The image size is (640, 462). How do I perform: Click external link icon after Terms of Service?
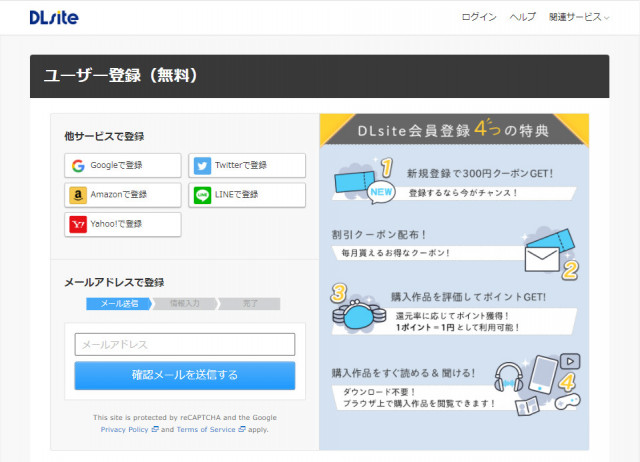(242, 429)
